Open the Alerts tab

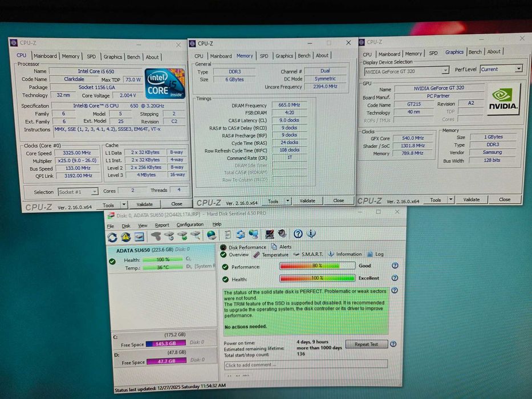(x=281, y=247)
